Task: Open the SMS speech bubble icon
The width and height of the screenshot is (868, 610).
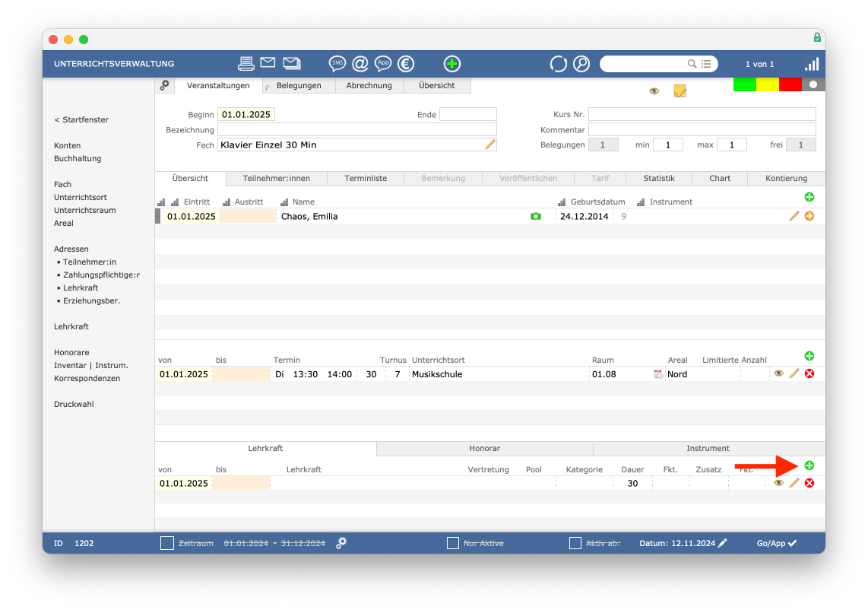Action: 337,64
